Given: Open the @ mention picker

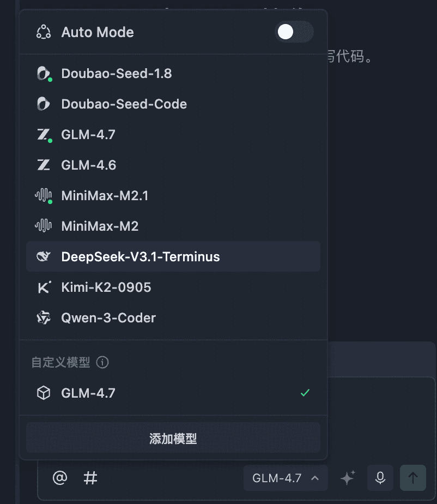Looking at the screenshot, I should tap(60, 478).
